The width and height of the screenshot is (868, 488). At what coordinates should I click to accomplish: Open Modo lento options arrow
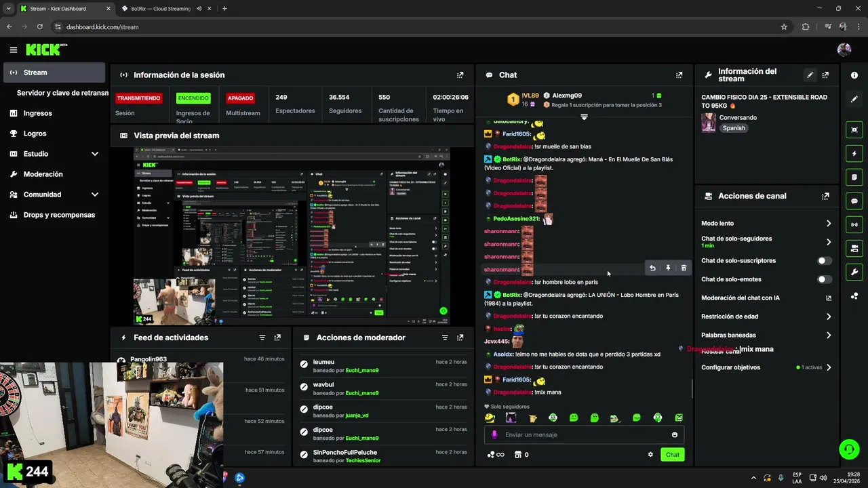click(828, 224)
